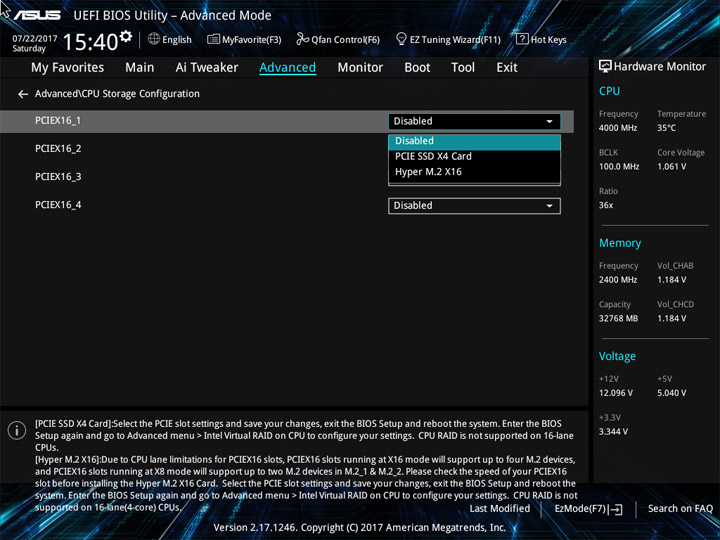This screenshot has height=540, width=720.
Task: Go to the Monitor tab
Action: (x=360, y=68)
